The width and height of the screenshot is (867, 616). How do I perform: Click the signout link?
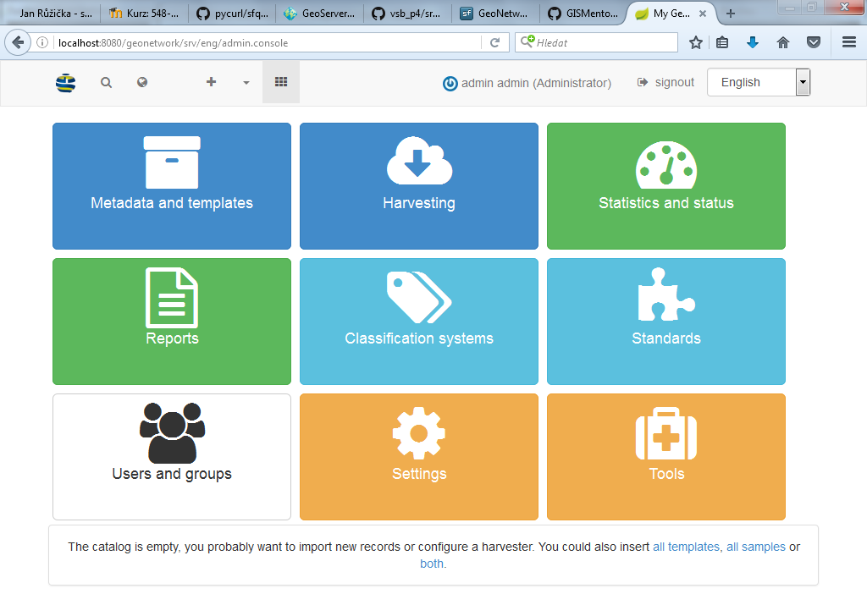click(665, 82)
